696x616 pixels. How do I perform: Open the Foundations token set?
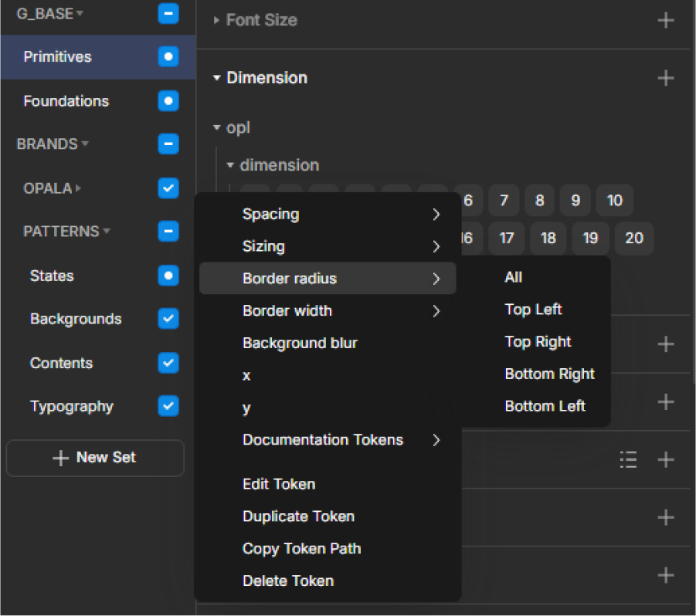pos(66,100)
